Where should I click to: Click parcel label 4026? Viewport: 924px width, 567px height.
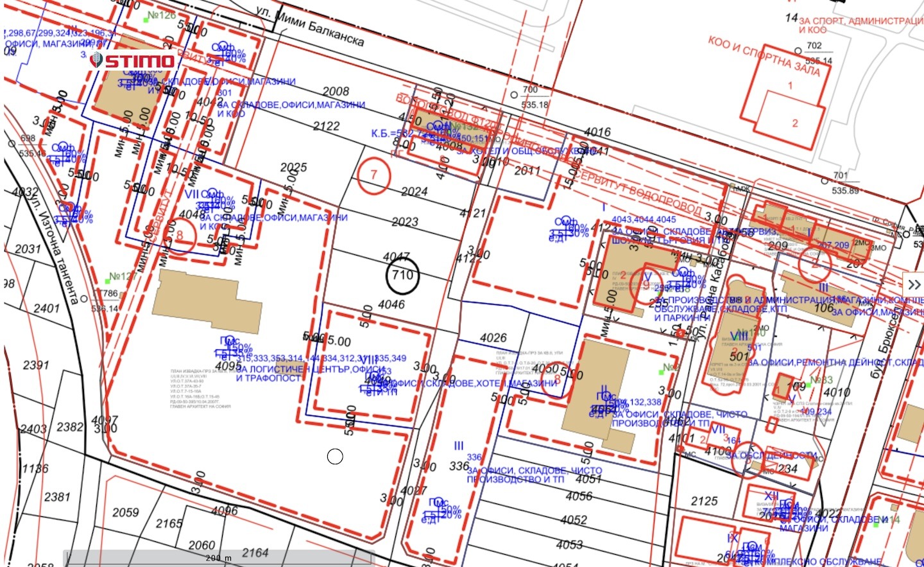coord(493,338)
